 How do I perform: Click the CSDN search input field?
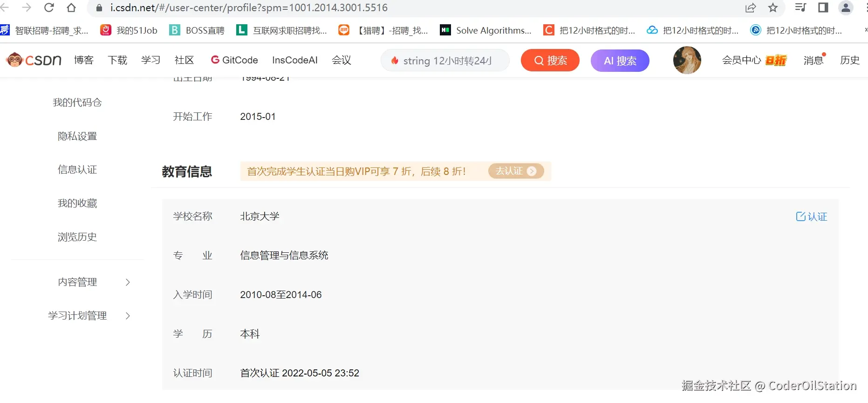pyautogui.click(x=445, y=61)
